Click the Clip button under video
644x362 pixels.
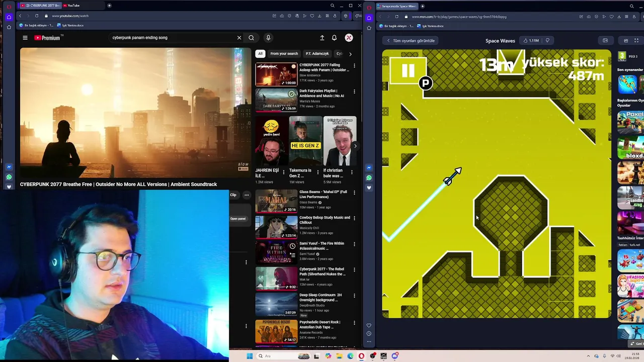point(233,195)
